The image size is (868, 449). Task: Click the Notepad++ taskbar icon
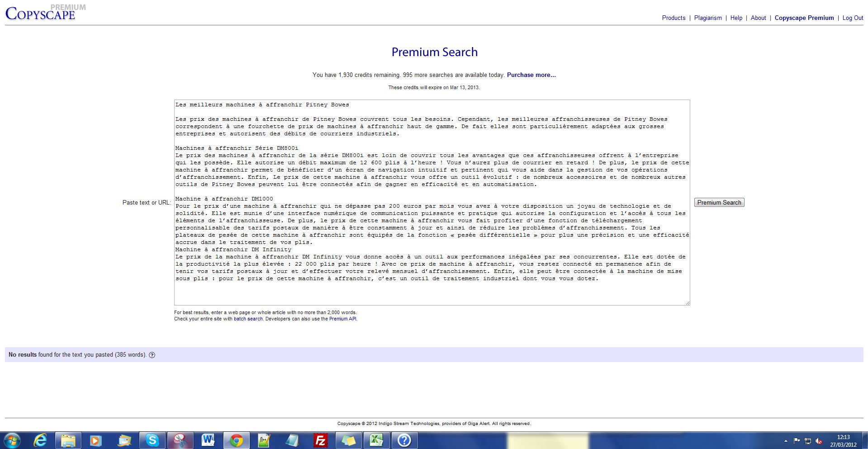coord(264,440)
